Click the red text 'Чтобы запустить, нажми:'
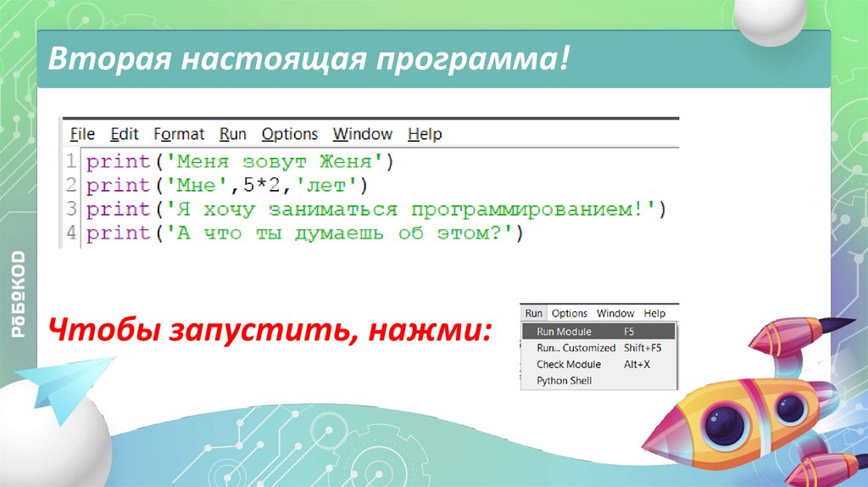Screen dimensions: 868x487 [270, 331]
